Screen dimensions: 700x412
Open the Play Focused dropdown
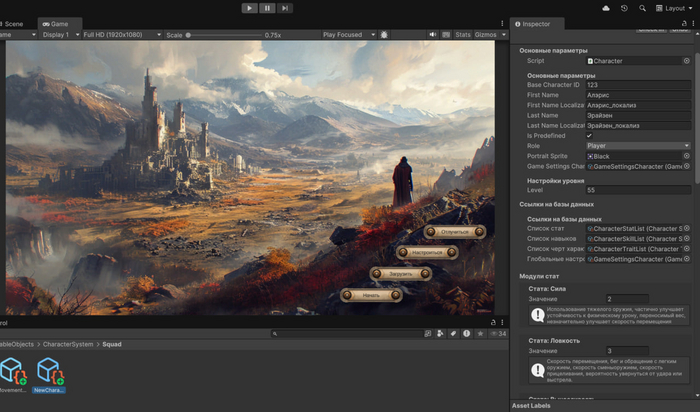click(347, 34)
